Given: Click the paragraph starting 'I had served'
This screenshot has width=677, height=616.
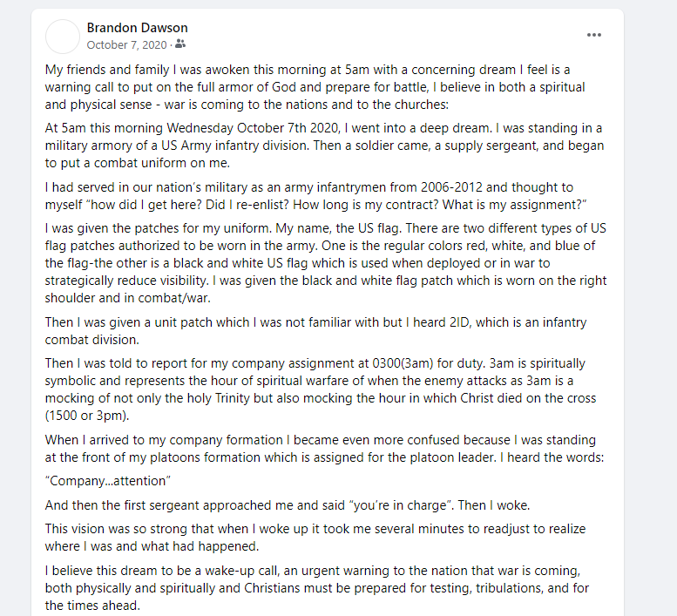Looking at the screenshot, I should click(315, 196).
